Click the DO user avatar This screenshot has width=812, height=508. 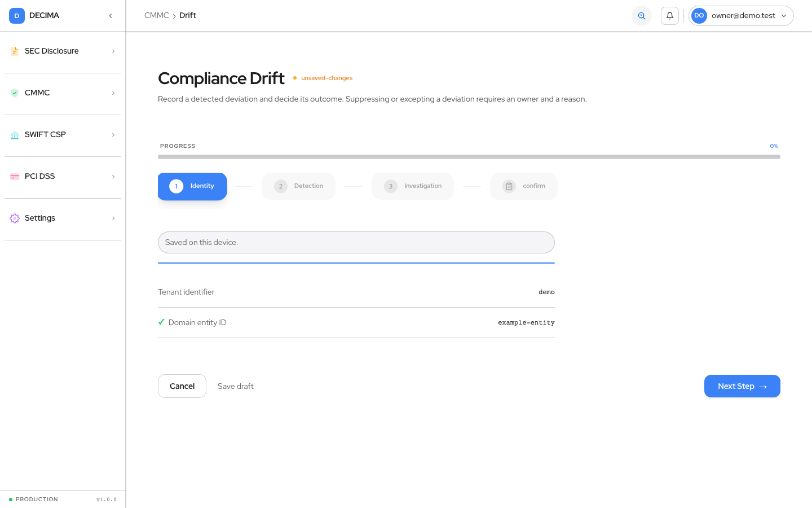(x=699, y=16)
